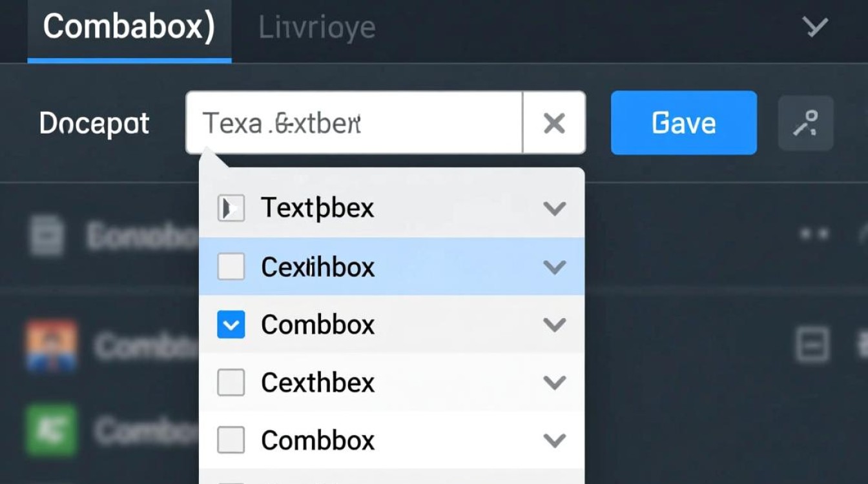
Task: Open the chevron beside Textbbex
Action: coord(554,207)
